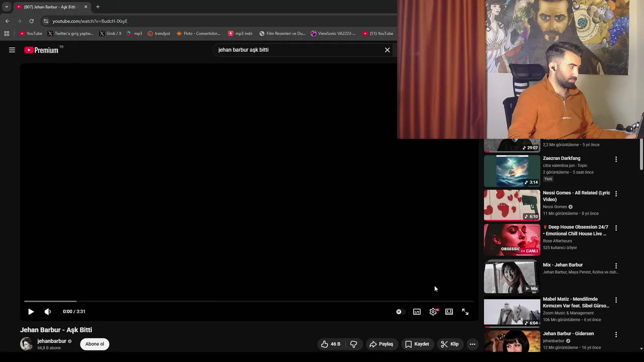Reload the page

click(x=31, y=21)
